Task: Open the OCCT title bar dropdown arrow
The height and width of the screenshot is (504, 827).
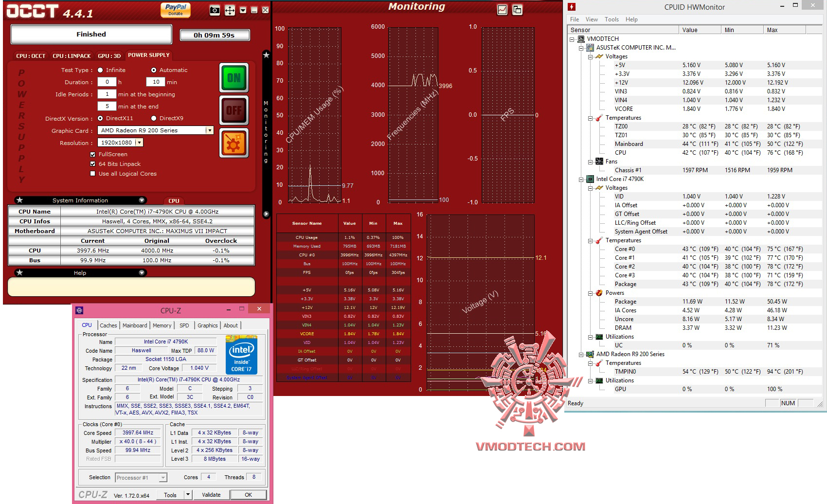Action: [x=243, y=10]
